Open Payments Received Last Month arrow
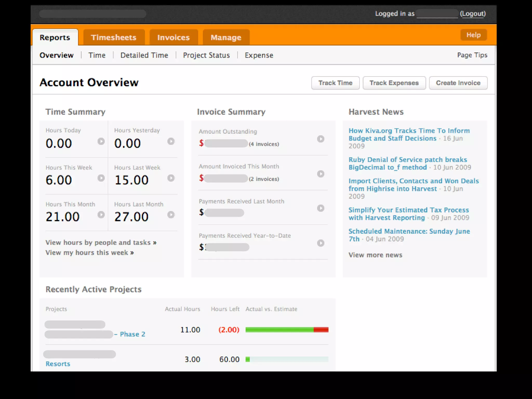 tap(321, 208)
